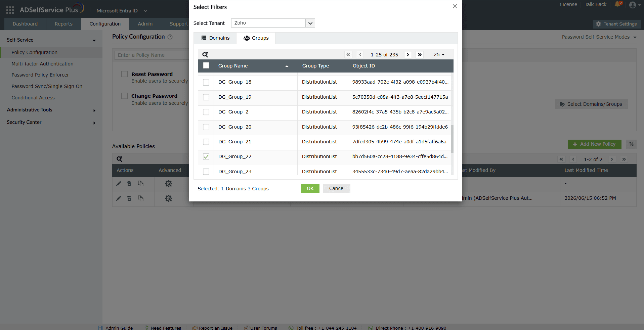Open the Policy Configuration help icon
This screenshot has height=330, width=644.
pyautogui.click(x=170, y=37)
